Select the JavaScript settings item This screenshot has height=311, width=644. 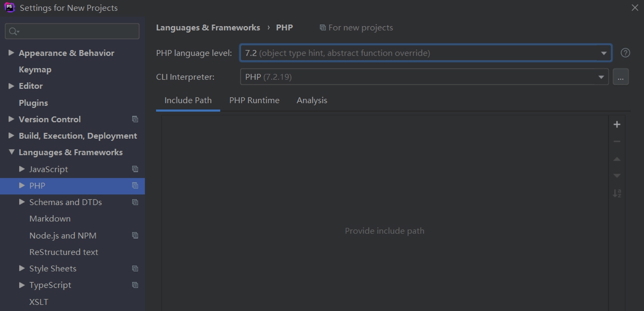coord(49,169)
